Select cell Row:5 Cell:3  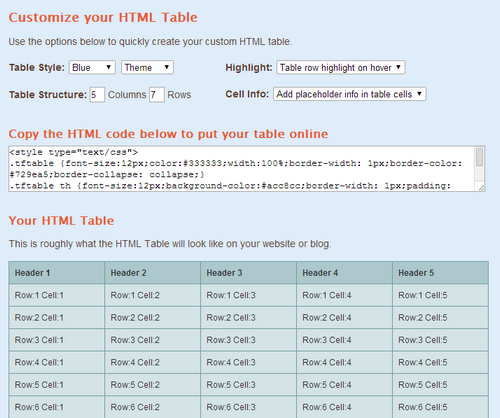249,385
